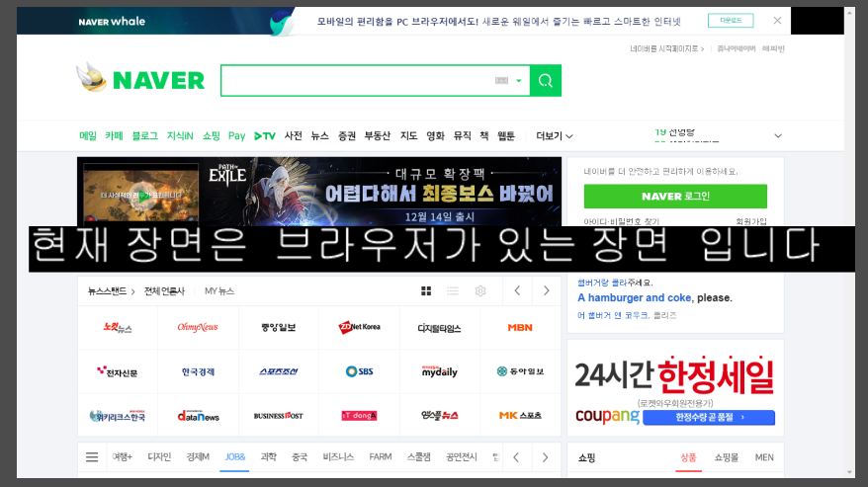
Task: Open the OhmyNews publisher logo
Action: coord(198,327)
